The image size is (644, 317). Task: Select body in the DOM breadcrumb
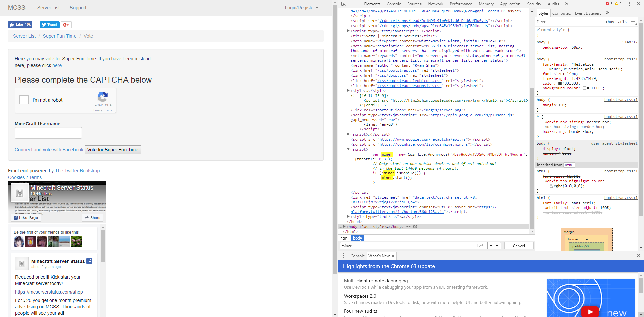[x=357, y=238]
